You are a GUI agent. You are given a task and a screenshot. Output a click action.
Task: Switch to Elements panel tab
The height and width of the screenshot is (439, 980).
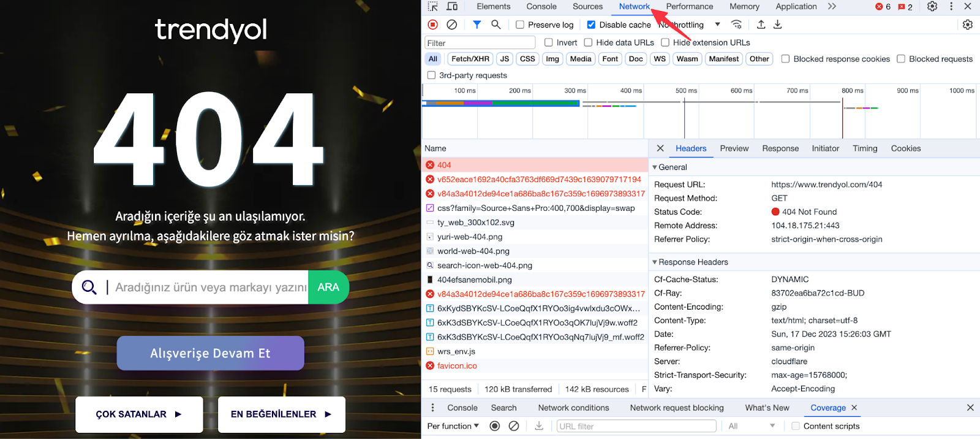click(493, 7)
